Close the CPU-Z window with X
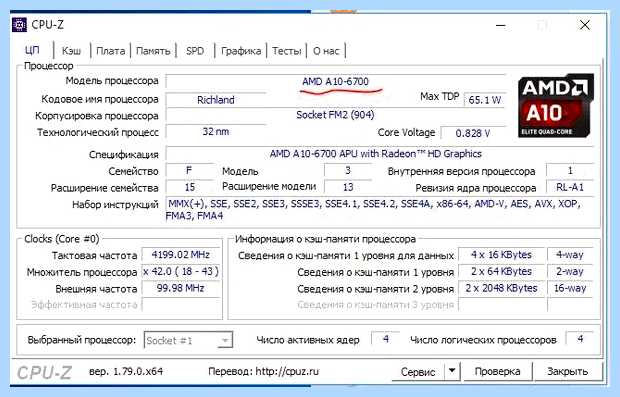 click(585, 25)
